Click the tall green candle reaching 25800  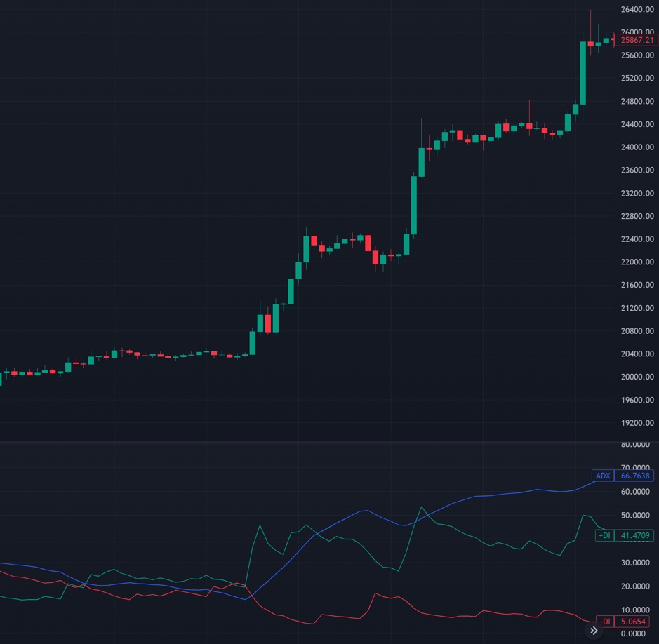point(583,73)
